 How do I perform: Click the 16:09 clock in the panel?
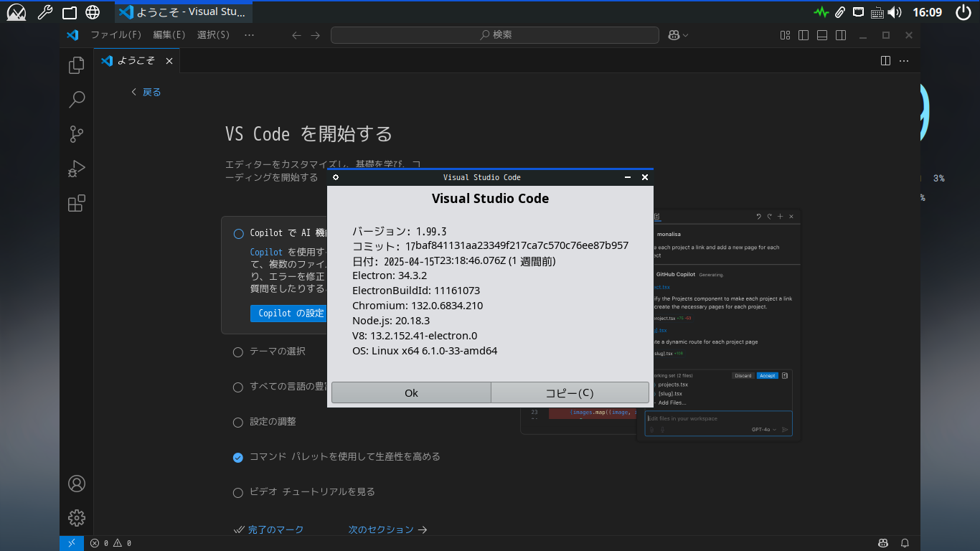pos(927,12)
